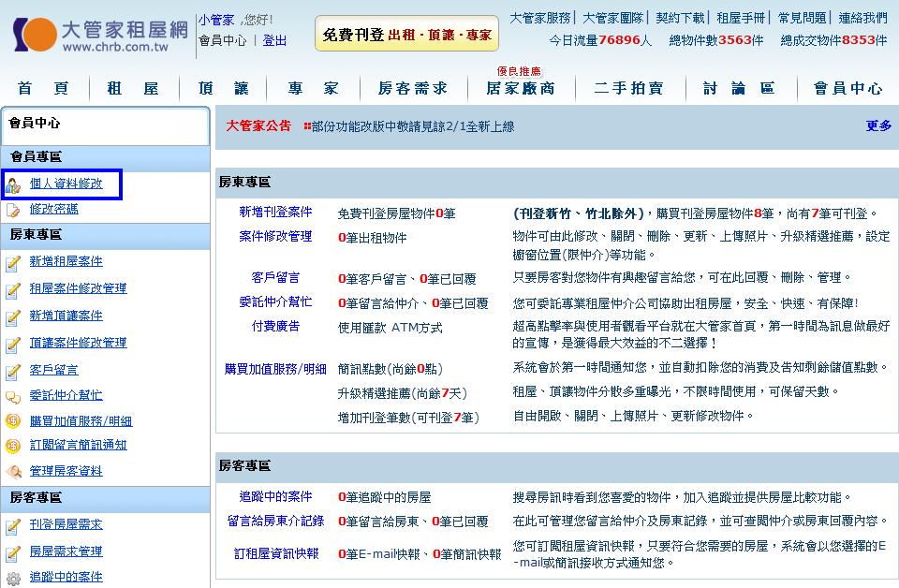This screenshot has width=899, height=588.
Task: Click the 免費刊登 出租・頂讓・專家 button
Action: tap(406, 34)
